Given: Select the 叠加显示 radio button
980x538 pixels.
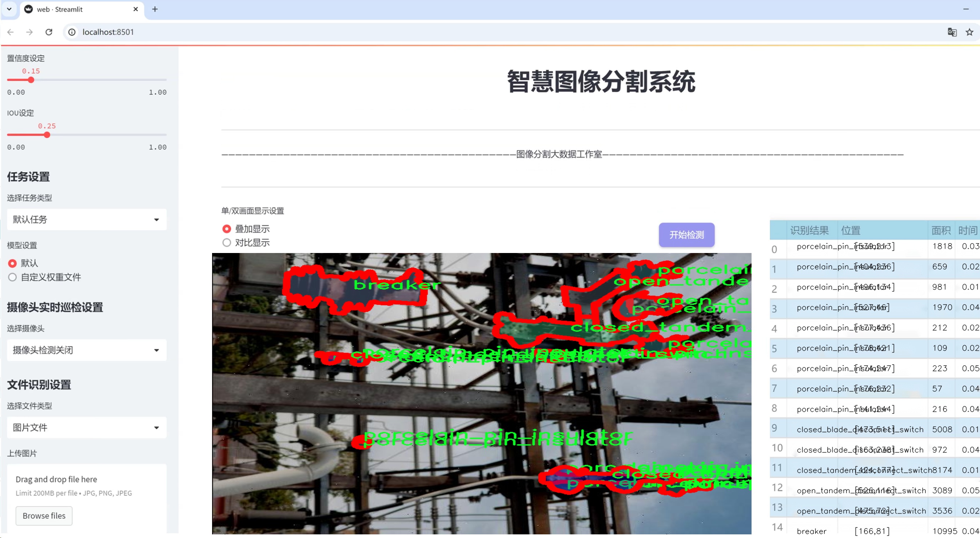Looking at the screenshot, I should click(227, 229).
